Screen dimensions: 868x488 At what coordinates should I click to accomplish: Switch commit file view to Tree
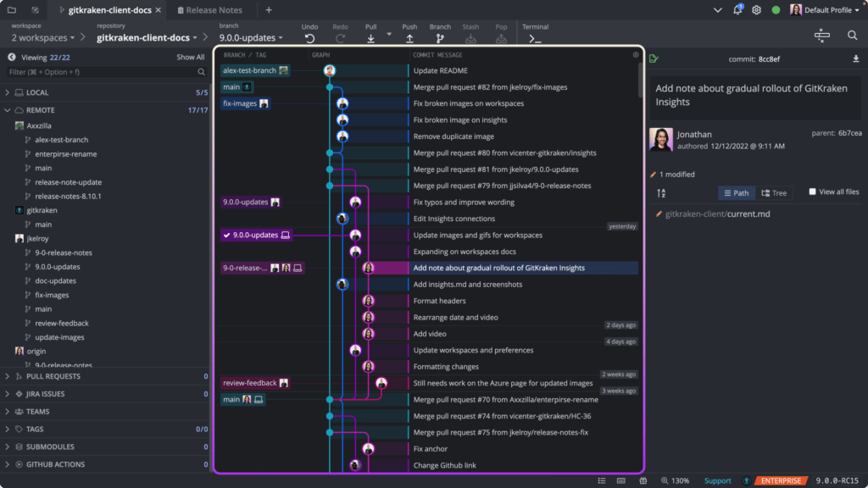pyautogui.click(x=774, y=192)
